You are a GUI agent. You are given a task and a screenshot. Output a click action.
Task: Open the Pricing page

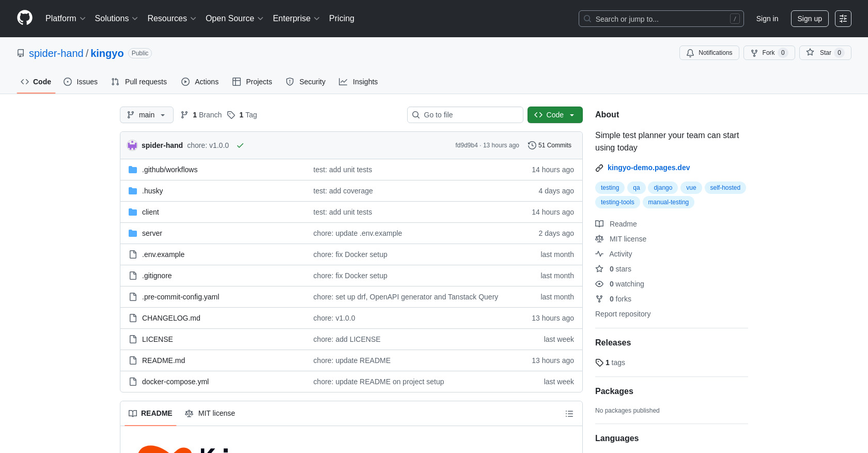pyautogui.click(x=342, y=19)
